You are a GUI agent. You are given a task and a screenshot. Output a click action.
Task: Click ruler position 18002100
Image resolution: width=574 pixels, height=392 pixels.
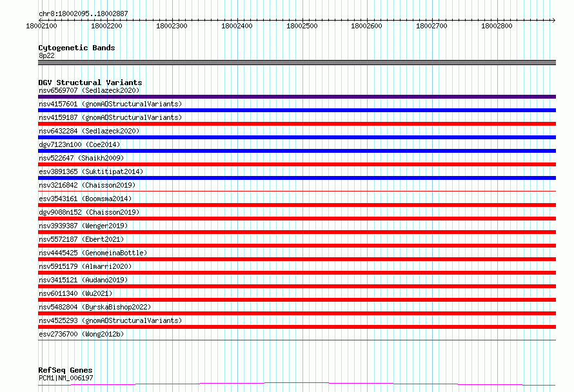point(41,26)
